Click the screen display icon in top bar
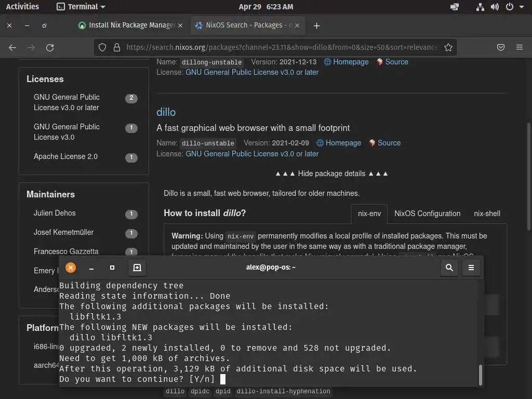Screen dimensions: 532x399 click(x=454, y=7)
